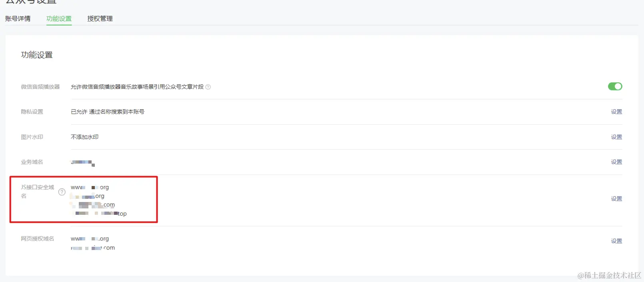Click the 允许微信音频播放器 description text
Viewport: 644px width, 282px height.
[137, 87]
